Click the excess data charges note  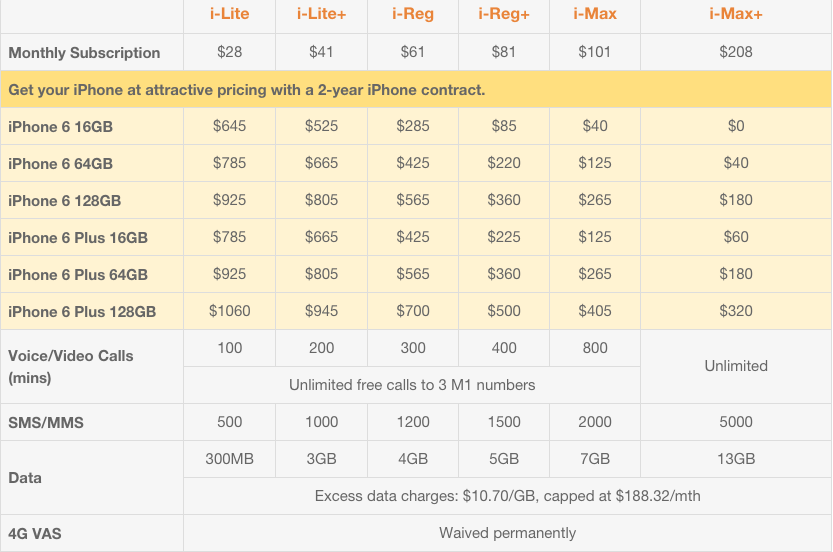point(508,496)
